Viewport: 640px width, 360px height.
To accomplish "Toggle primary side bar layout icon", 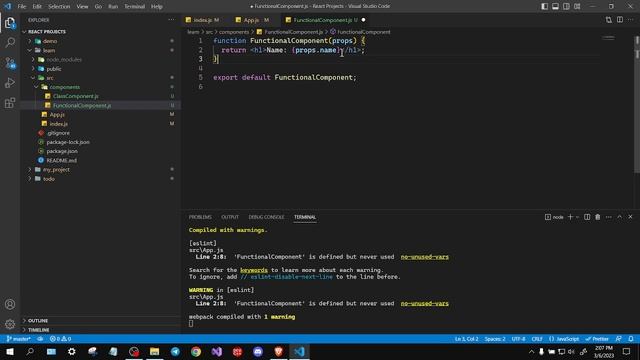I will pyautogui.click(x=544, y=6).
